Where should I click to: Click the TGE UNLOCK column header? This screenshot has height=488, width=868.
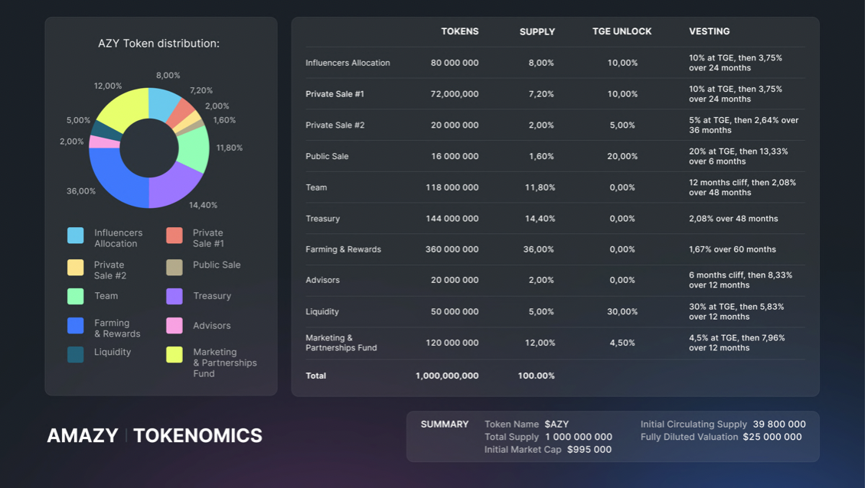[622, 31]
